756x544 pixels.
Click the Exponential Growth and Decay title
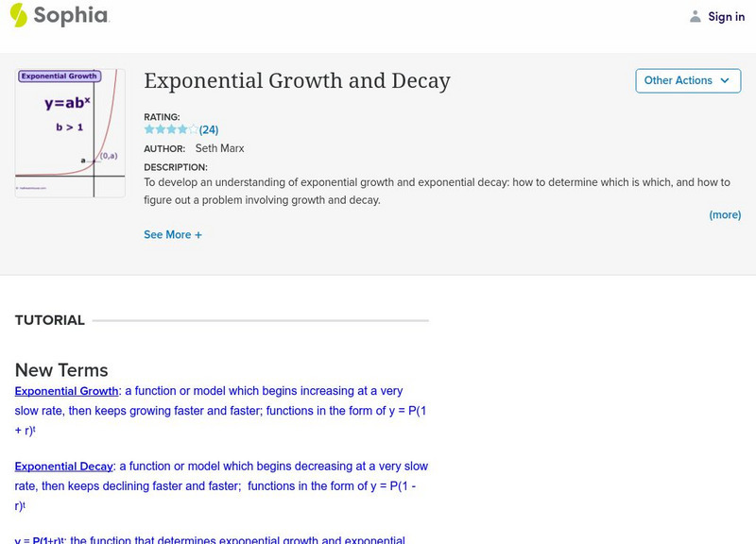(297, 80)
